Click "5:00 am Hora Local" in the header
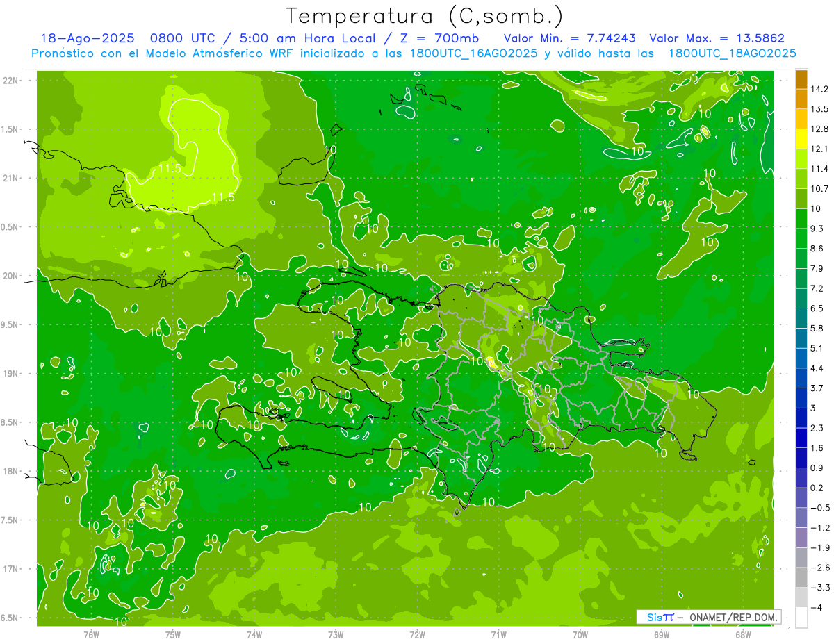Viewport: 834px width, 644px height. click(309, 38)
